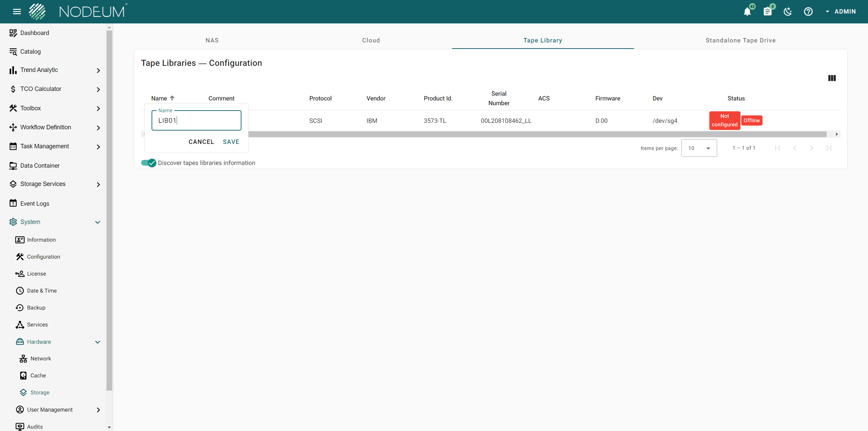Open the column selector icon

pyautogui.click(x=832, y=78)
